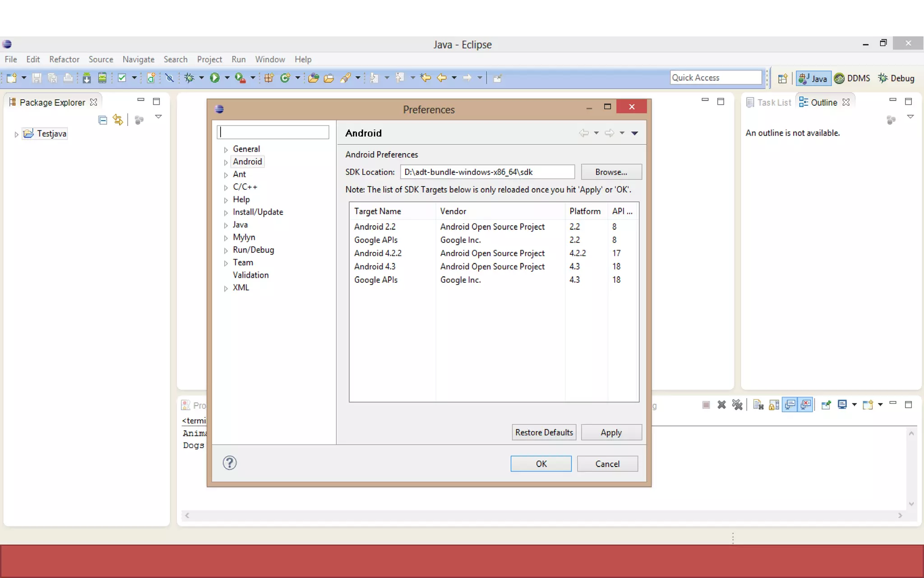Expand the Android preferences node

226,162
